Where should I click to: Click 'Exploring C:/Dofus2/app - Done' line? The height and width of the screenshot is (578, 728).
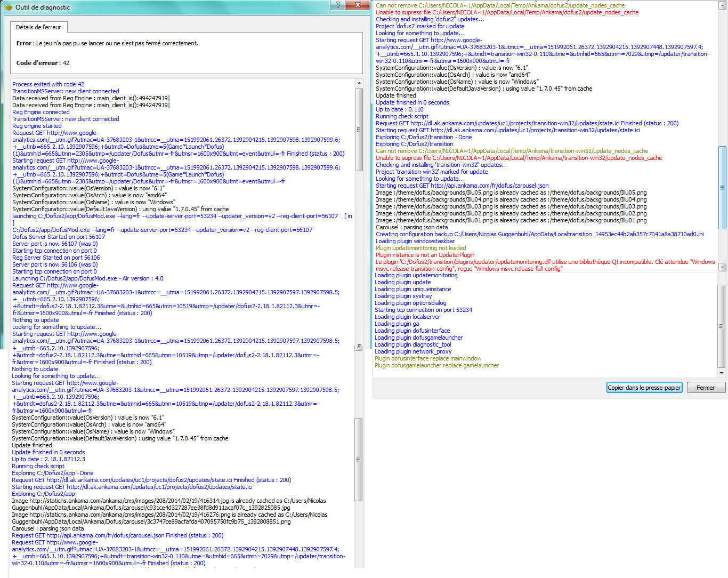(53, 473)
